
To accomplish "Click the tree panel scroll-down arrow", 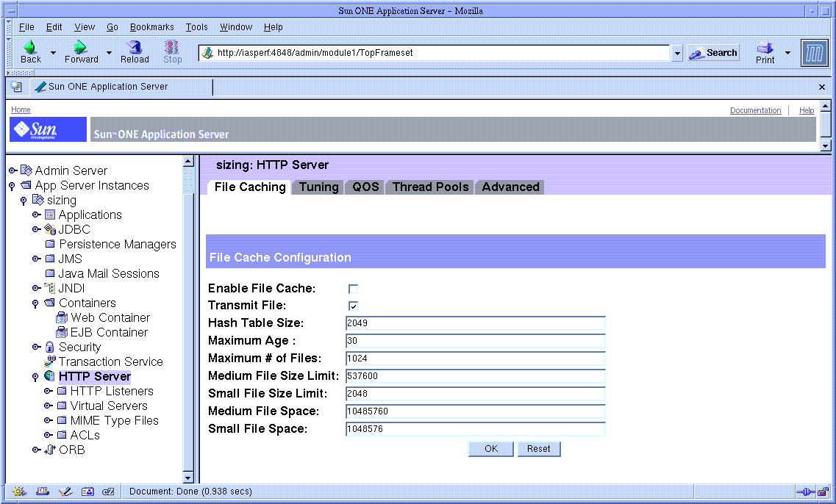I will pos(187,477).
